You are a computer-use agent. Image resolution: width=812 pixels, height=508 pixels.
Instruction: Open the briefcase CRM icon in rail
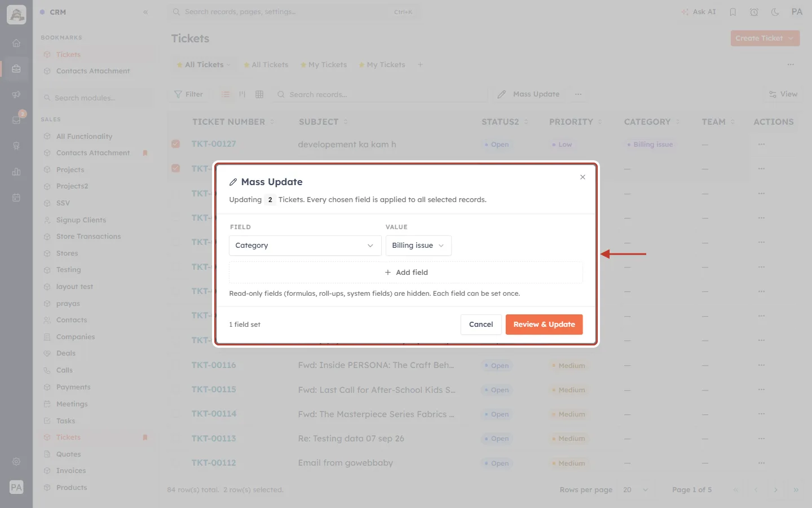click(16, 69)
